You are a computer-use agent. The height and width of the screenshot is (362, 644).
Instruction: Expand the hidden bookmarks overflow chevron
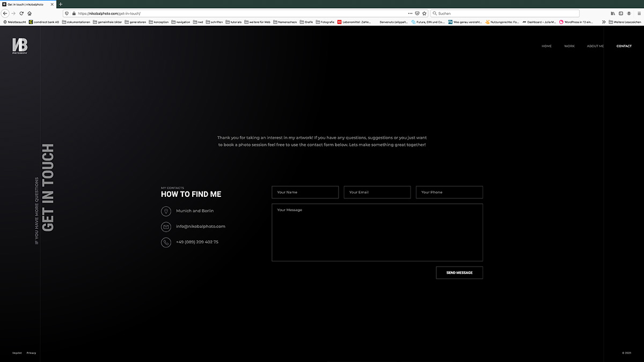[604, 22]
